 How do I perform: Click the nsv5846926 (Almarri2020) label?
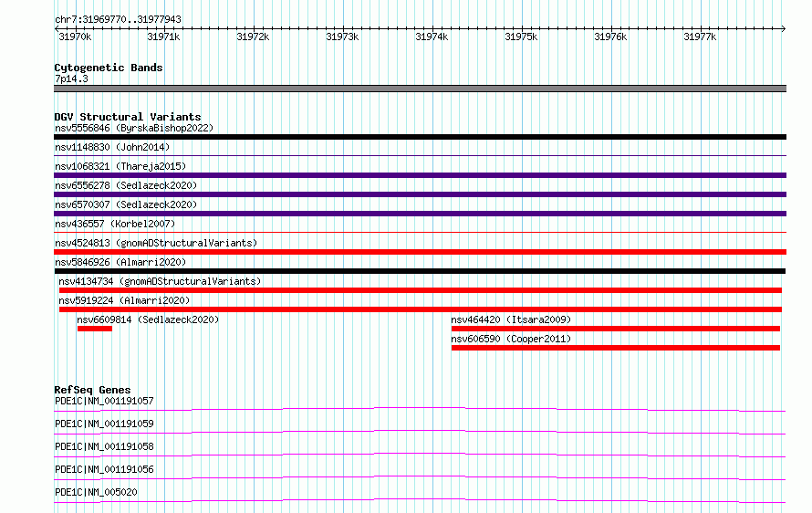tap(120, 262)
